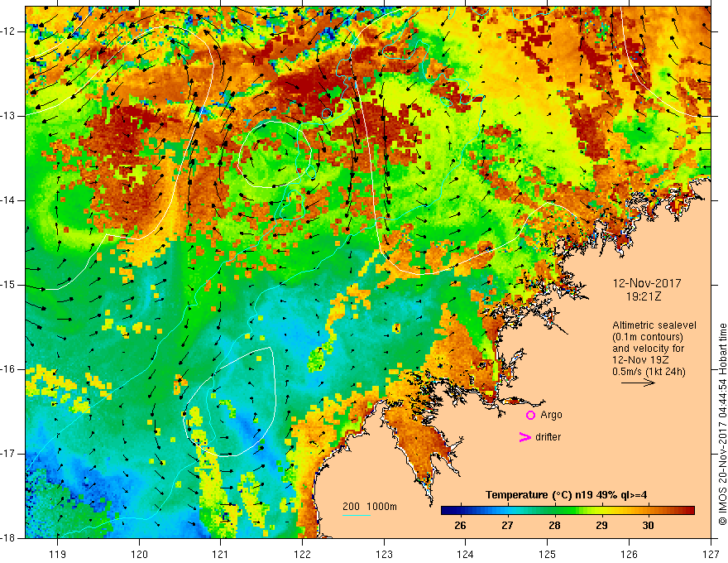Click the '12-Nov-2017' date label
Screen dimensions: 728x563
pos(647,283)
